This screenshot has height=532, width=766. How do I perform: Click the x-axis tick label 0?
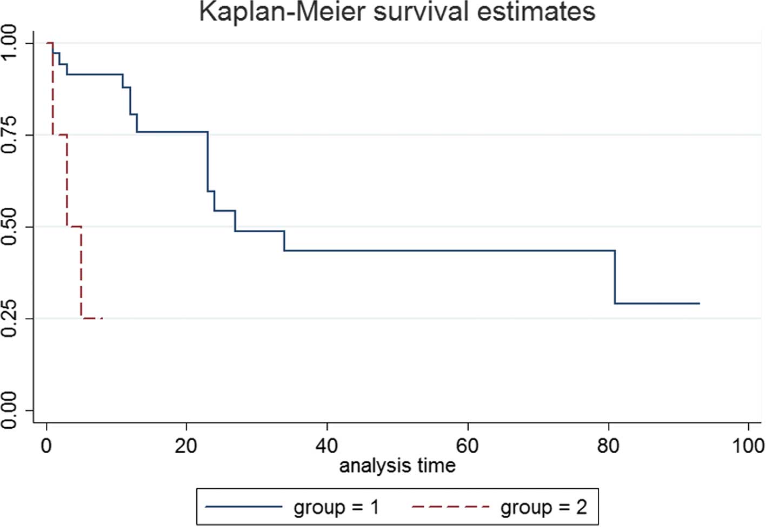point(46,446)
